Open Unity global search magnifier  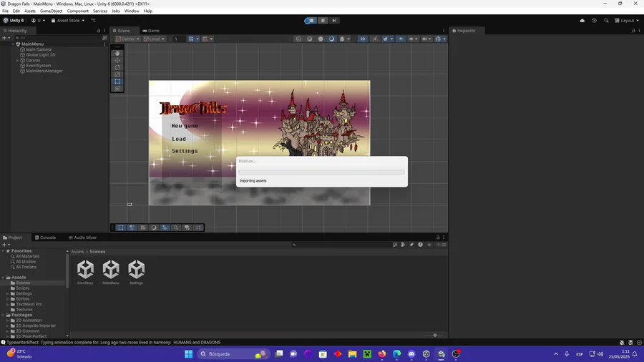coord(606,21)
